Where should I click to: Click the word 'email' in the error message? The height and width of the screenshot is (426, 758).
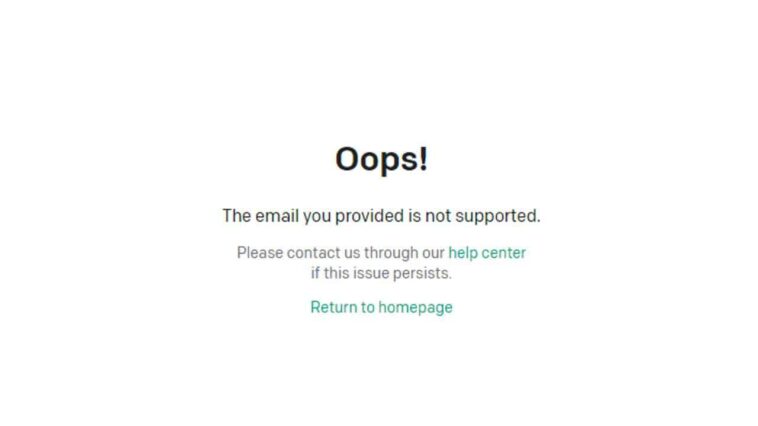point(277,216)
